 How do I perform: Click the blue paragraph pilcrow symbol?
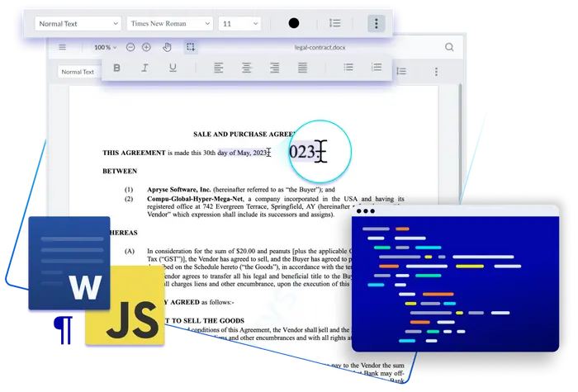click(x=63, y=330)
